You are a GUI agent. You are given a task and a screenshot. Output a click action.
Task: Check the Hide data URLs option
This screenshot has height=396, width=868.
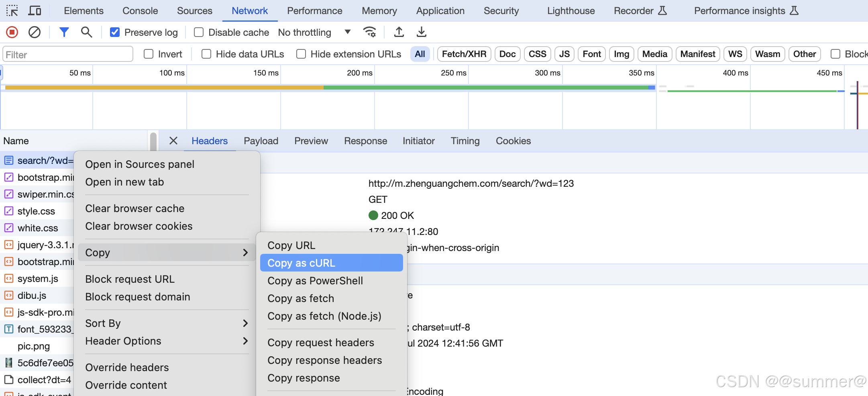click(x=206, y=54)
